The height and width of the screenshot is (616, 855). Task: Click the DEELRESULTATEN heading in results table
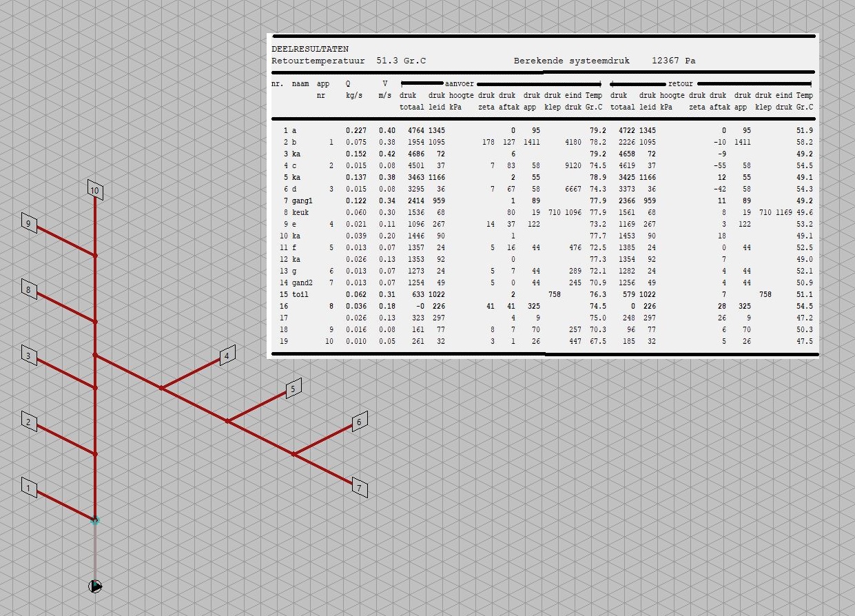click(310, 50)
